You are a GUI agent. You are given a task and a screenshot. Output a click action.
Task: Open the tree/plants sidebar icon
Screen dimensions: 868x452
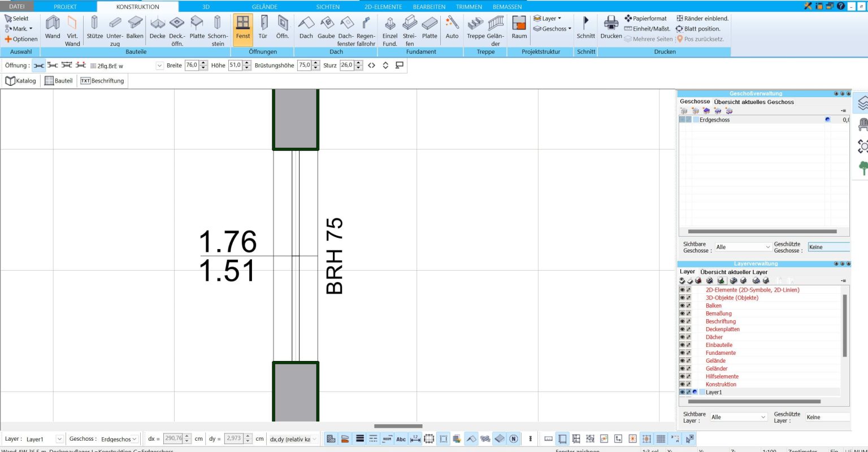point(863,168)
